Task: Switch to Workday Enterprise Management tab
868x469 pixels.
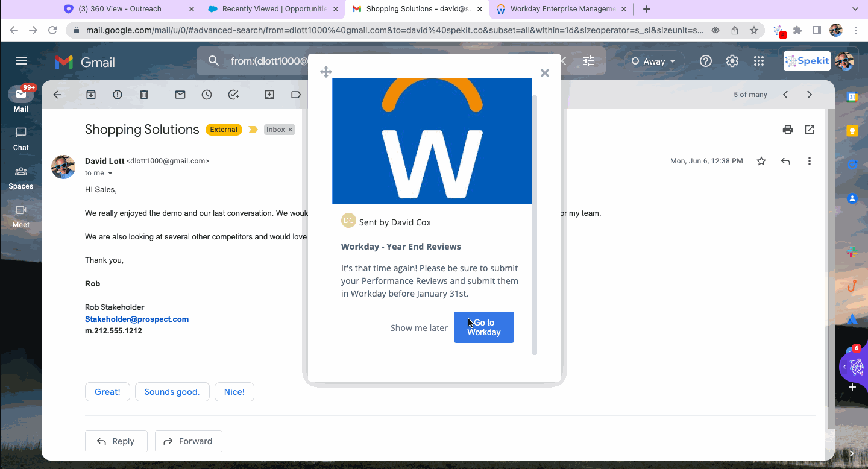Action: point(562,9)
